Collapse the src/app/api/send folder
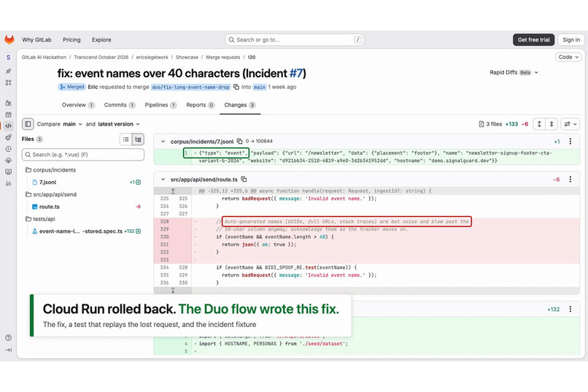Viewport: 588px width, 392px height. (x=51, y=194)
